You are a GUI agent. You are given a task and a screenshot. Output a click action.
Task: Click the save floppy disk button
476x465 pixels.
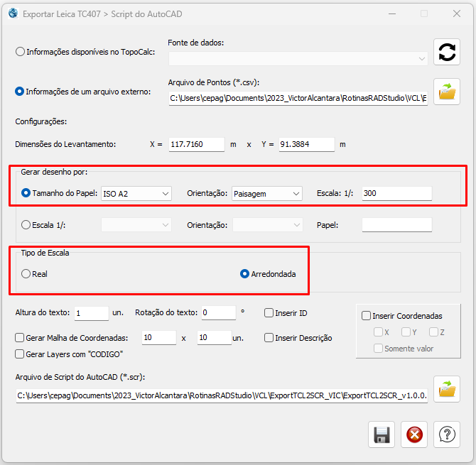tap(382, 434)
